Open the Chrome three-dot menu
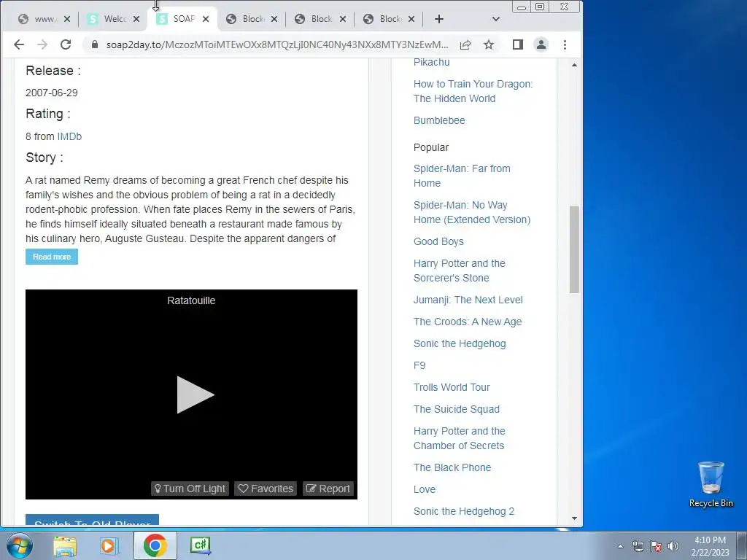747x560 pixels. click(565, 44)
